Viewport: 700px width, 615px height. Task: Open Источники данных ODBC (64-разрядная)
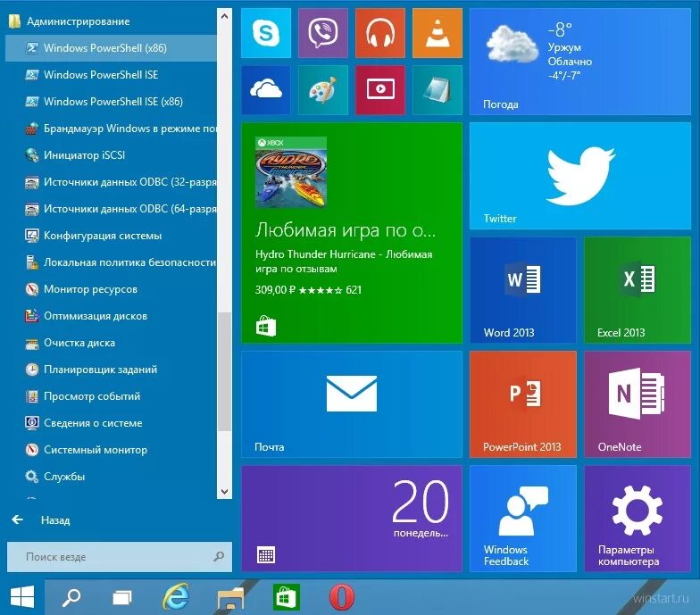click(111, 209)
